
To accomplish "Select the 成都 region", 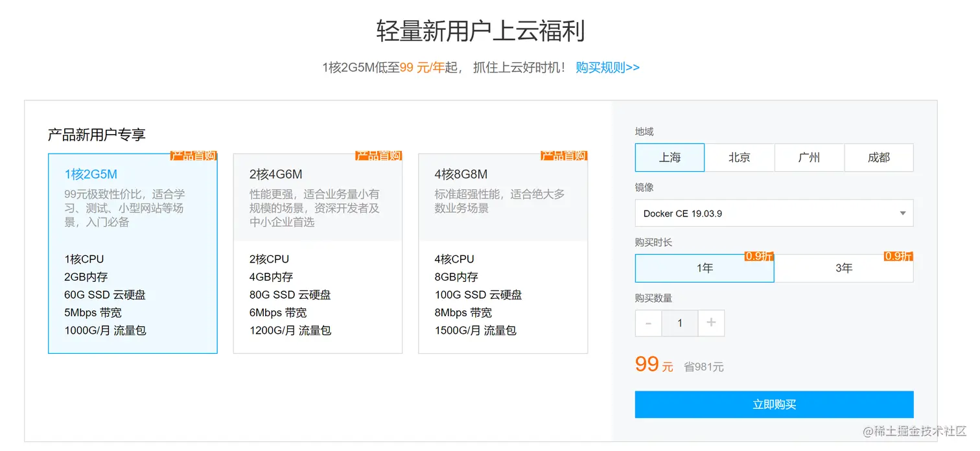I will click(879, 157).
